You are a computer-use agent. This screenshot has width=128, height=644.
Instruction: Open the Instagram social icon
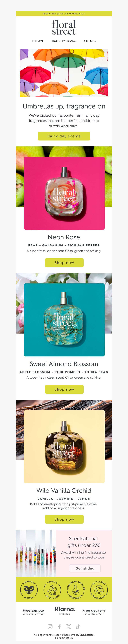tap(50, 627)
